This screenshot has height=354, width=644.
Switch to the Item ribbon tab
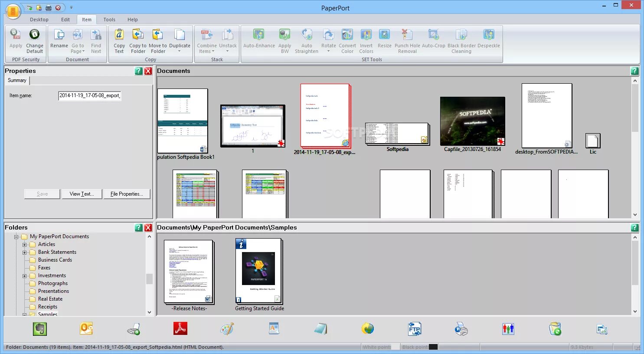(87, 20)
